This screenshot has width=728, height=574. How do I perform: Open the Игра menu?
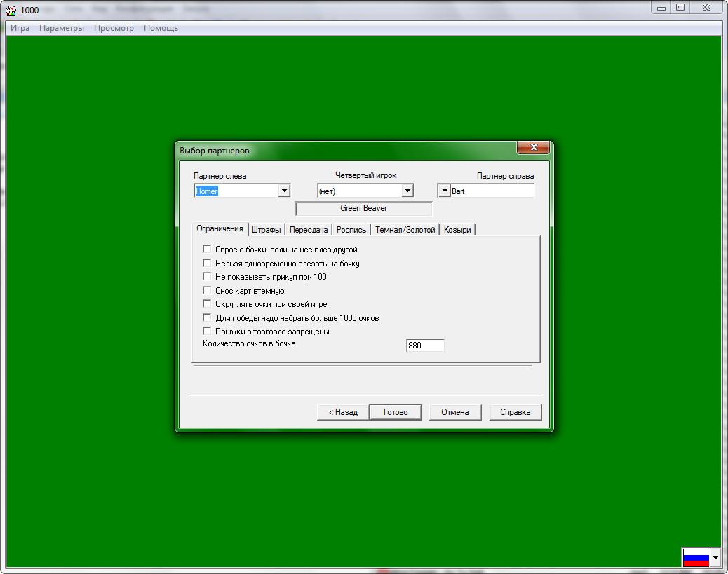pos(20,28)
